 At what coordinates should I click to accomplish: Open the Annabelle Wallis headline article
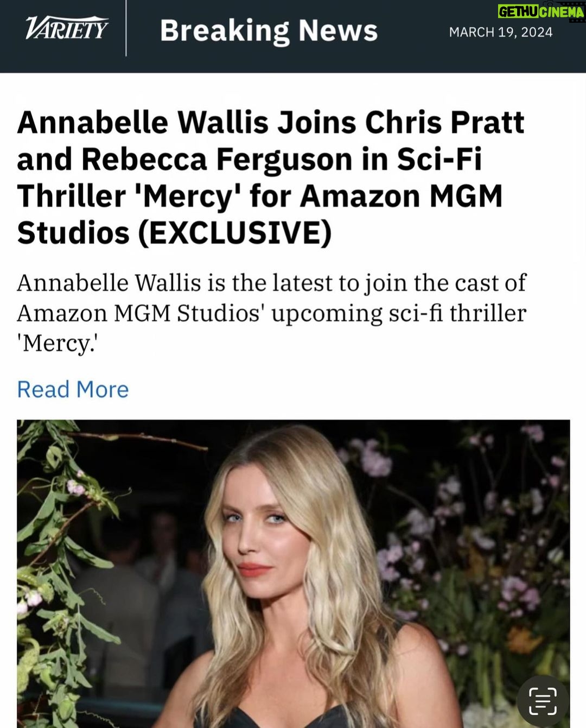point(270,178)
